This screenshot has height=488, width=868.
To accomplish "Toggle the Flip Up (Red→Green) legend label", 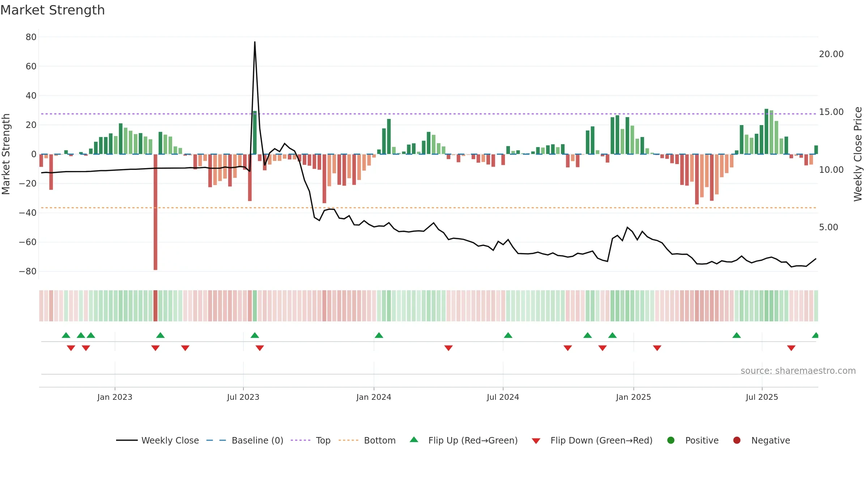I will pos(473,440).
